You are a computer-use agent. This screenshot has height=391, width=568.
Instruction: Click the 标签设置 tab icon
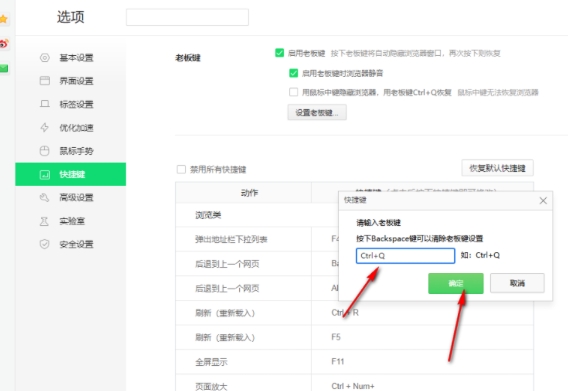[45, 104]
